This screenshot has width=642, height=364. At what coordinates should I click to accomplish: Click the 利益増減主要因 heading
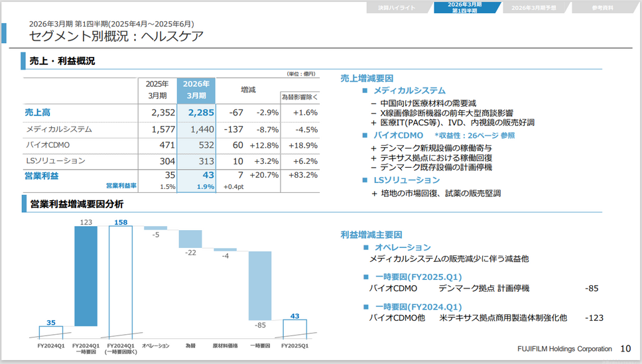click(x=371, y=235)
